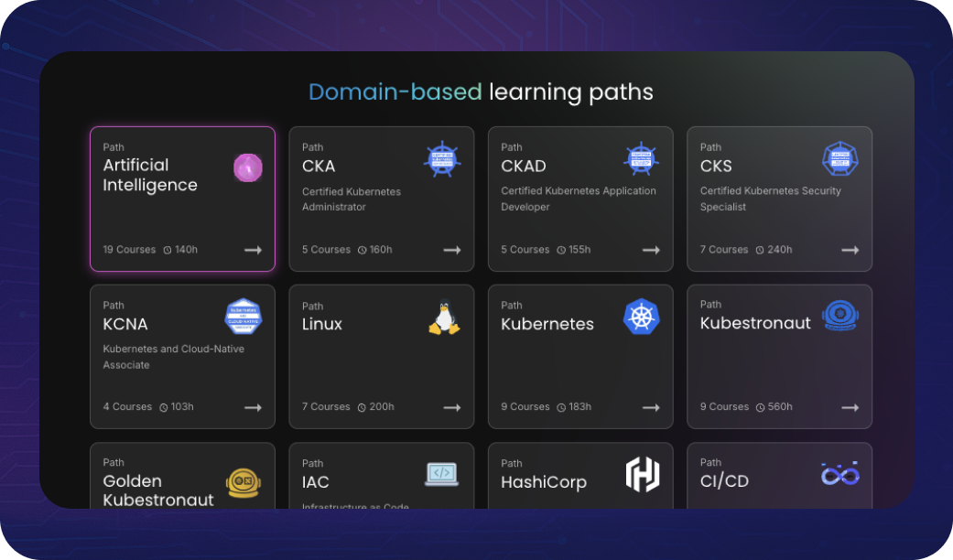Click the '183h' duration text
This screenshot has height=560, width=953.
click(x=580, y=407)
